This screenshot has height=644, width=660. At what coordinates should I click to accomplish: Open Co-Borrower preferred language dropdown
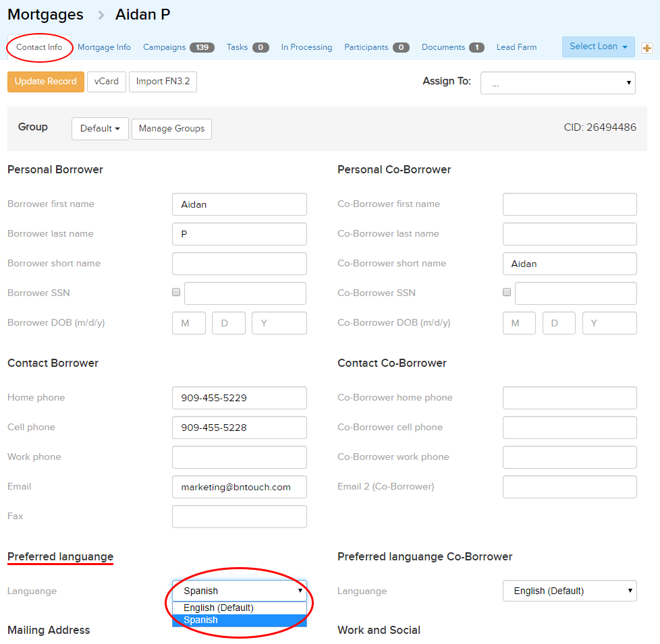click(x=570, y=591)
